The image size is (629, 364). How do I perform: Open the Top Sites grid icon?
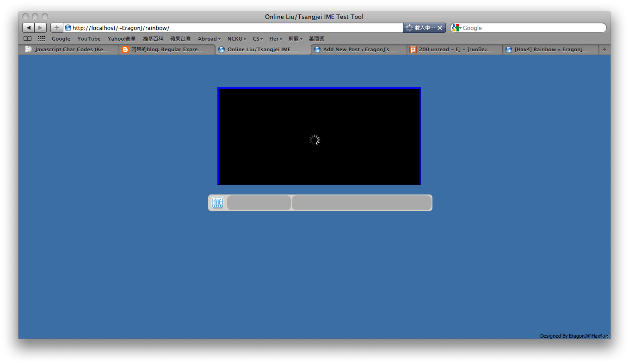(x=41, y=39)
